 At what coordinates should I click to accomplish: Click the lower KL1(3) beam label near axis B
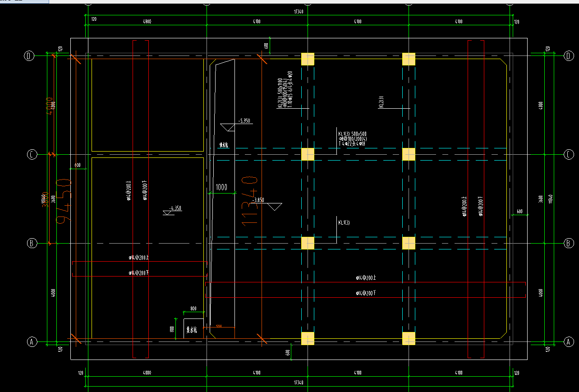(x=344, y=222)
